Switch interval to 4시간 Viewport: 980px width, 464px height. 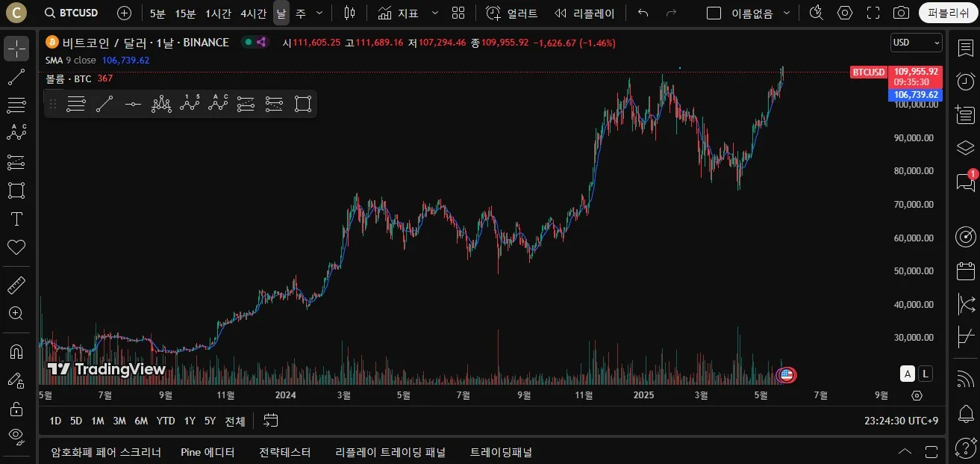(x=253, y=13)
